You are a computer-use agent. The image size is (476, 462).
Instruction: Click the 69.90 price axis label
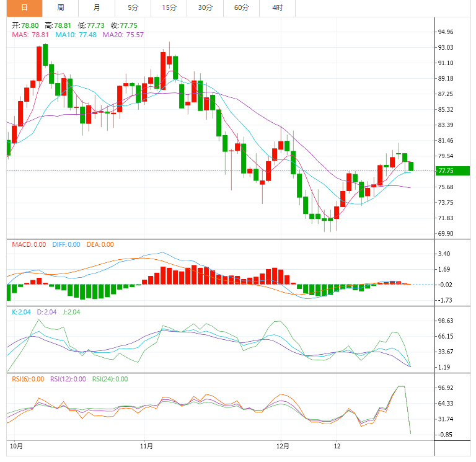click(x=446, y=233)
